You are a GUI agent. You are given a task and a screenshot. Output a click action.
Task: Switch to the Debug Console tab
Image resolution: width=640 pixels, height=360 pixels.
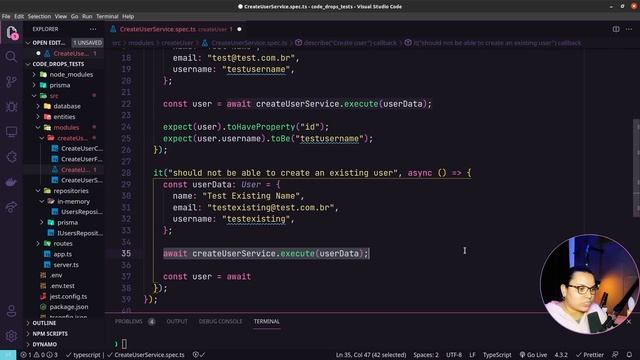(x=220, y=322)
